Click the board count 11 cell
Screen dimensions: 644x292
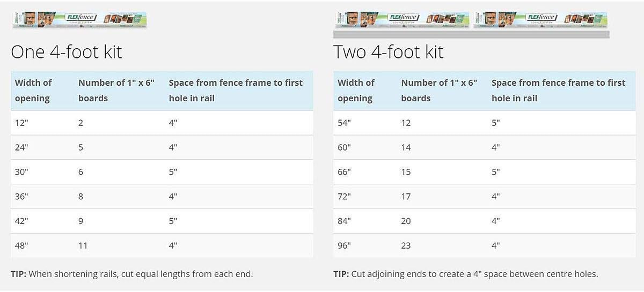click(83, 245)
